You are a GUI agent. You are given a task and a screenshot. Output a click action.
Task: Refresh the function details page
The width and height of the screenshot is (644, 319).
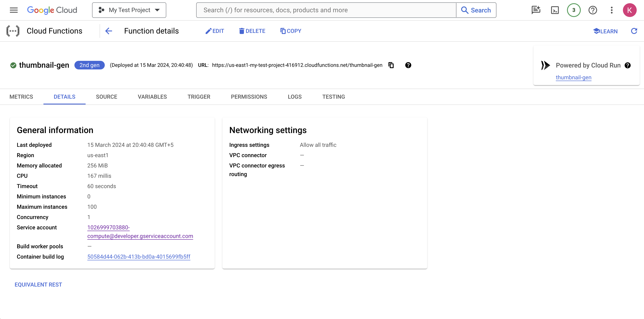coord(634,31)
